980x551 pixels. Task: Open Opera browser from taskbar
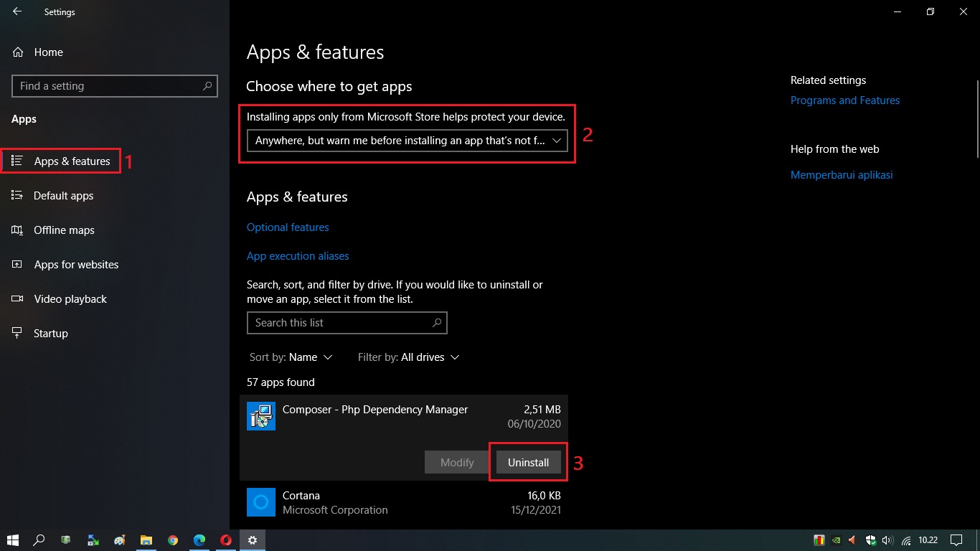(x=226, y=540)
